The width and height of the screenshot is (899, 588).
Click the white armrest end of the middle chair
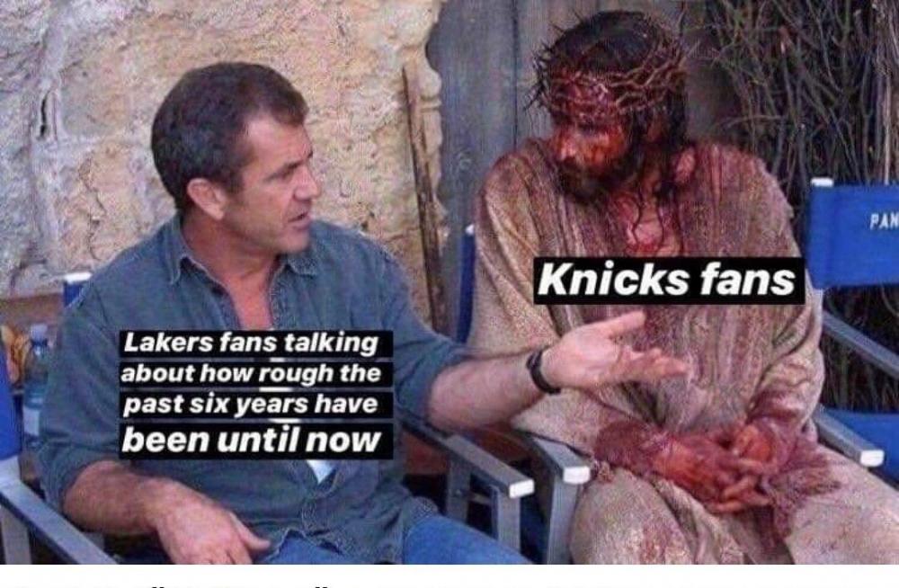tap(521, 487)
